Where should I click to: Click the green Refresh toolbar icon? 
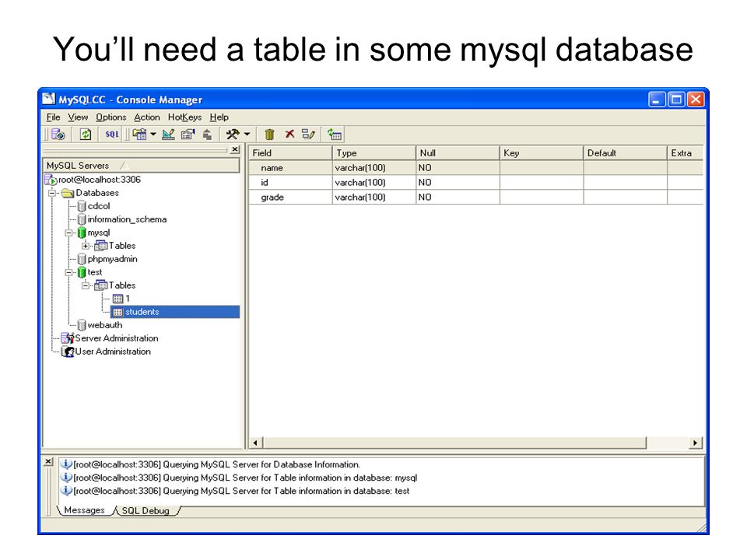coord(86,135)
